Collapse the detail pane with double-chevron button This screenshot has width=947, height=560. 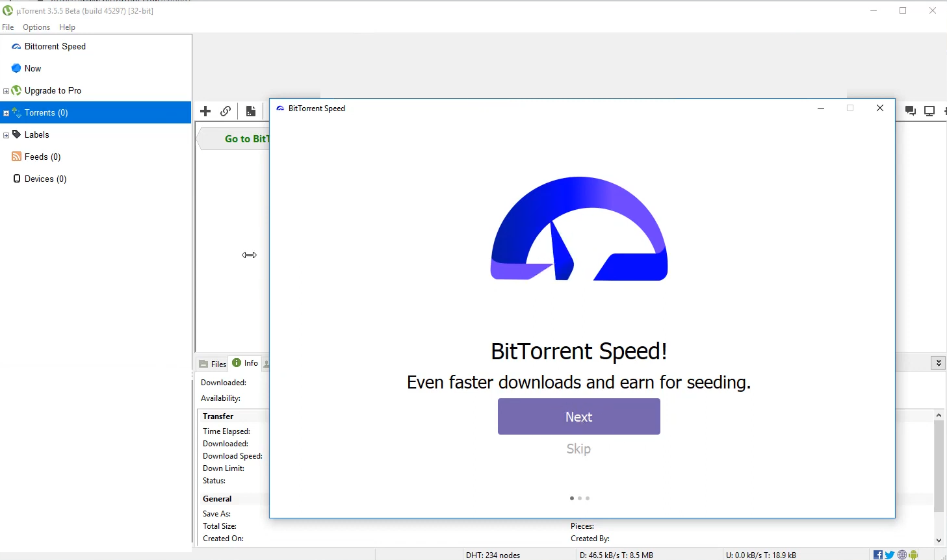coord(939,363)
